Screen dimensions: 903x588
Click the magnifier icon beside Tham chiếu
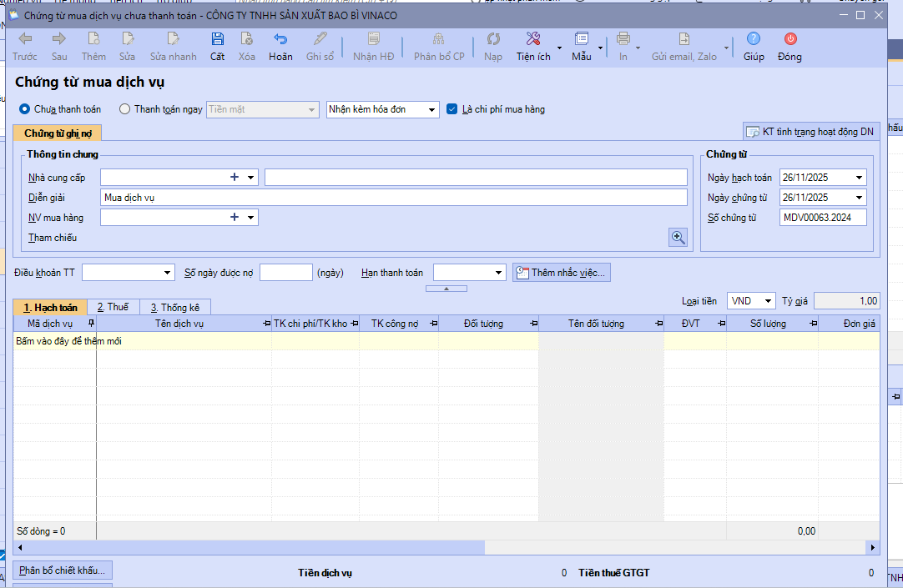[x=678, y=238]
